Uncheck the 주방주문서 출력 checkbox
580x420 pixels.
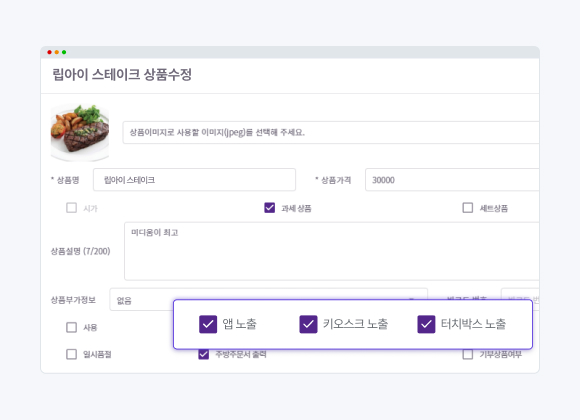point(203,354)
